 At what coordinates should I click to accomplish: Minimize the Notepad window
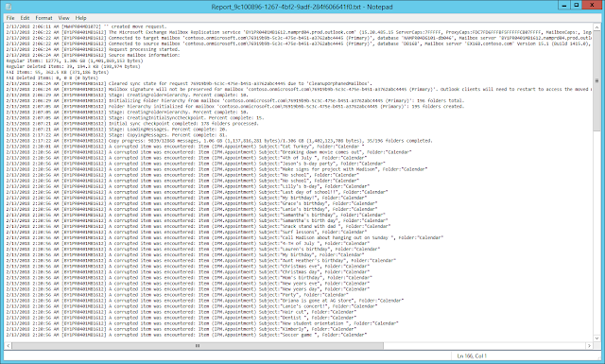563,5
